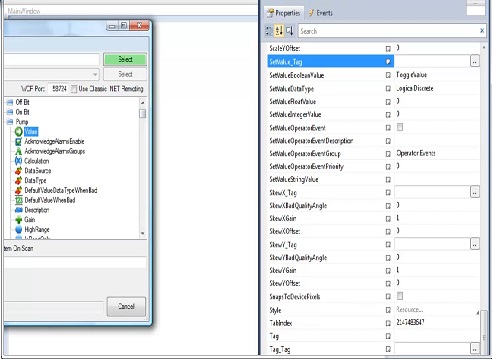Click property marker for Style row
This screenshot has width=493, height=360.
[x=388, y=310]
